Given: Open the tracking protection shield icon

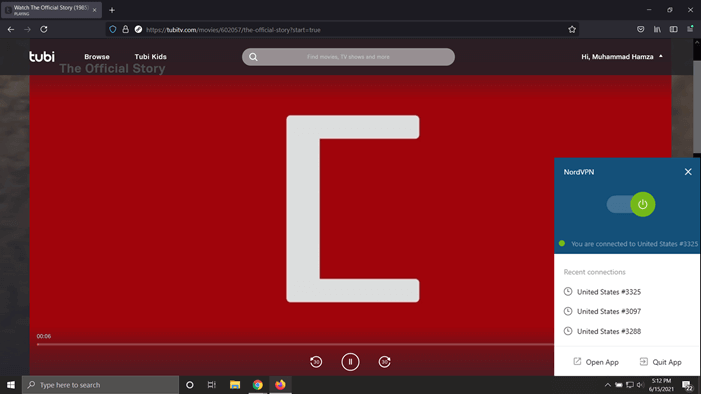Looking at the screenshot, I should point(113,30).
